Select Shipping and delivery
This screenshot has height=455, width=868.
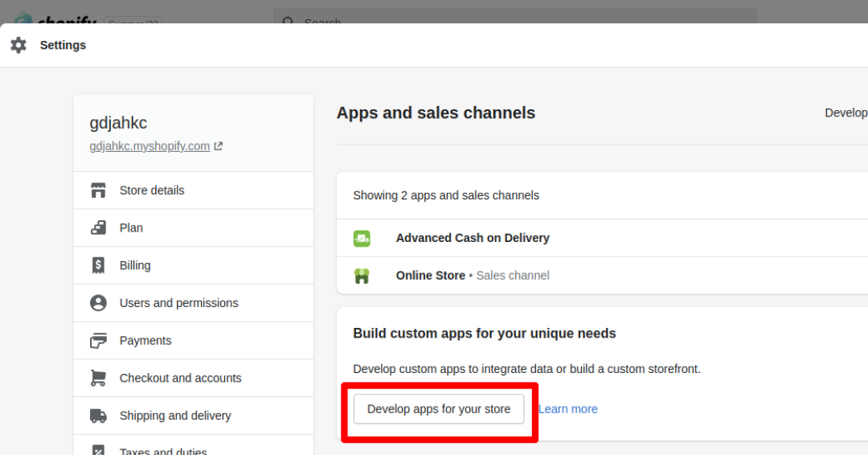pyautogui.click(x=193, y=416)
